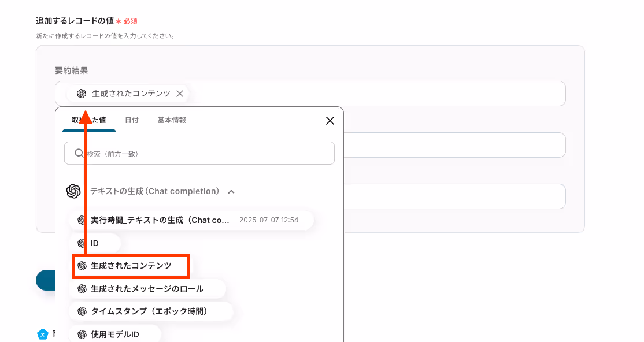This screenshot has height=342, width=644.
Task: Click inside the 要約結果 input field
Action: (310, 94)
